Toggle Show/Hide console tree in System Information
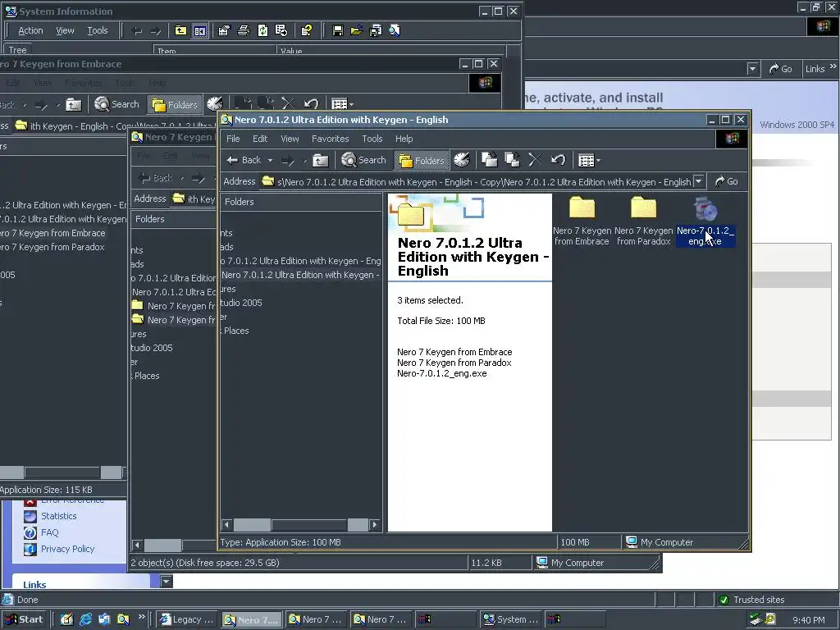Image resolution: width=840 pixels, height=630 pixels. [x=199, y=30]
